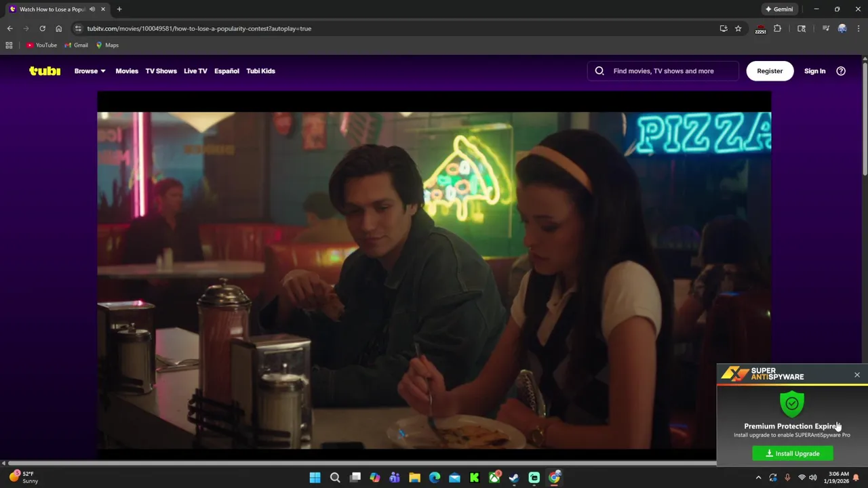Go to Live TV
Screen dimensions: 868x488
pyautogui.click(x=195, y=70)
